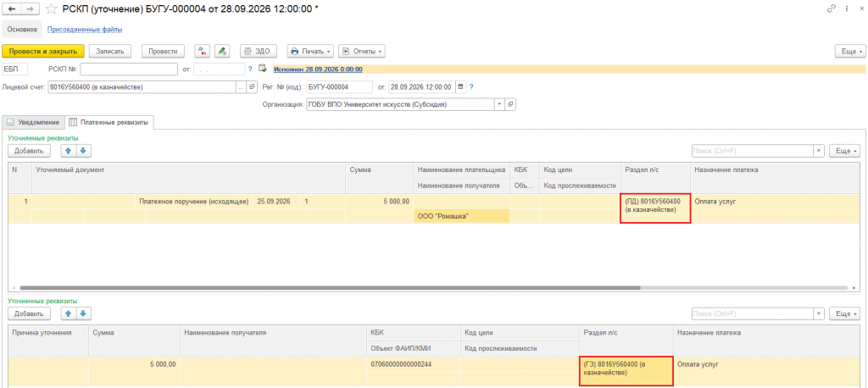
Task: Click the search box of Уточненные реквизиты
Action: point(753,313)
